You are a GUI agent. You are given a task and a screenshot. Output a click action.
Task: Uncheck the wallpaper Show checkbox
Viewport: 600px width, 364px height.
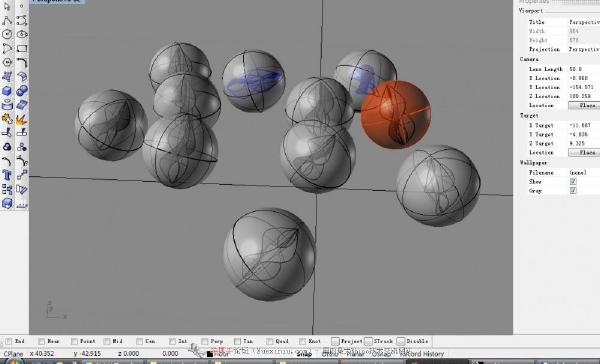click(x=573, y=181)
